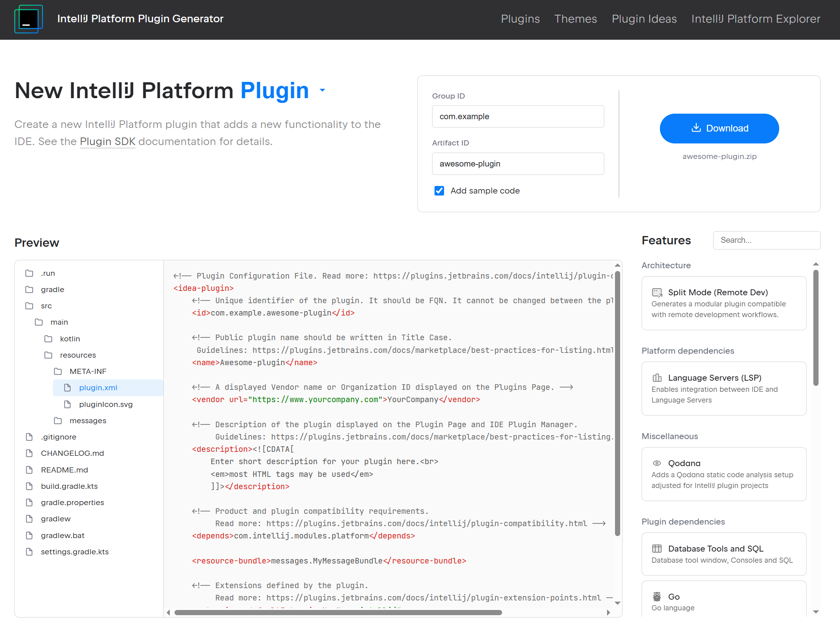
Task: Click the .run folder icon
Action: pyautogui.click(x=29, y=273)
